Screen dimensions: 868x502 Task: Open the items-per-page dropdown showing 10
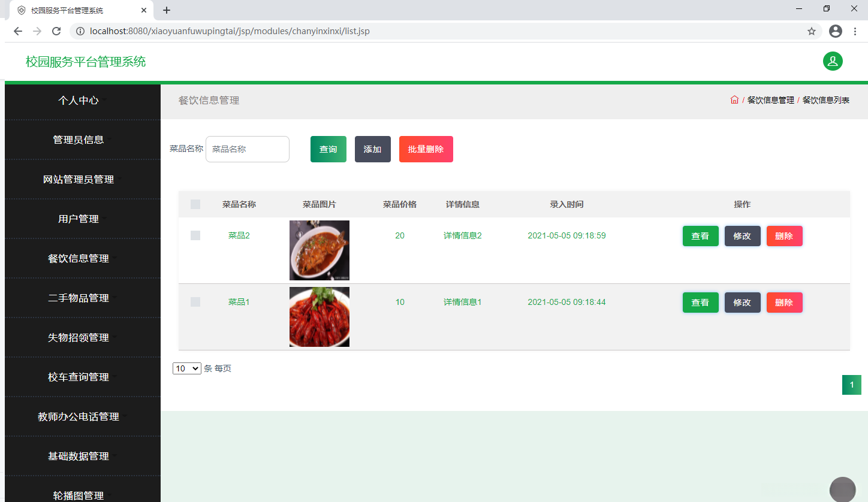(186, 368)
